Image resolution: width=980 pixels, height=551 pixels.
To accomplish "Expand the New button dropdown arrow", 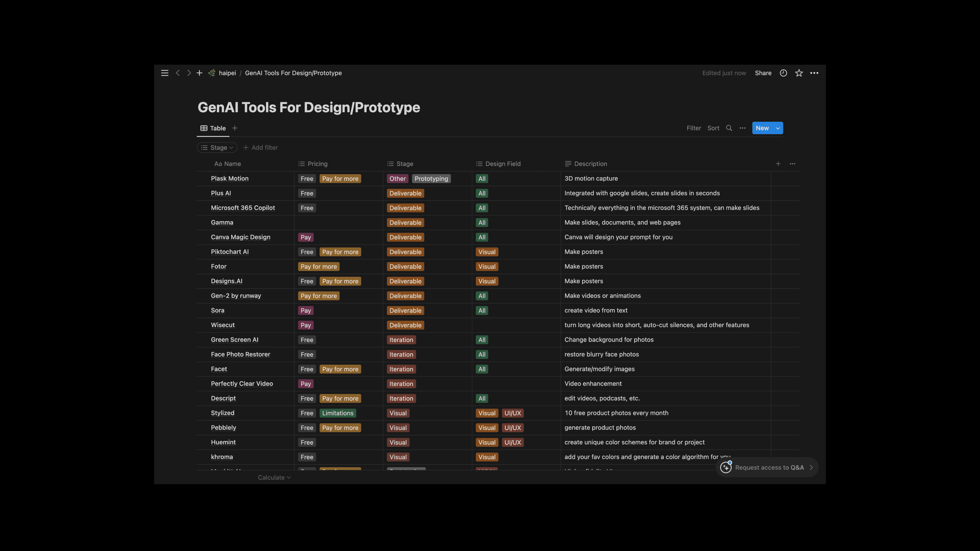I will coord(778,128).
